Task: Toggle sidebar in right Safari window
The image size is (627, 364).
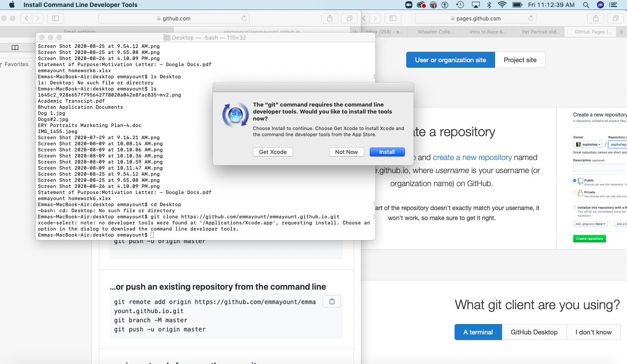Action: point(393,18)
